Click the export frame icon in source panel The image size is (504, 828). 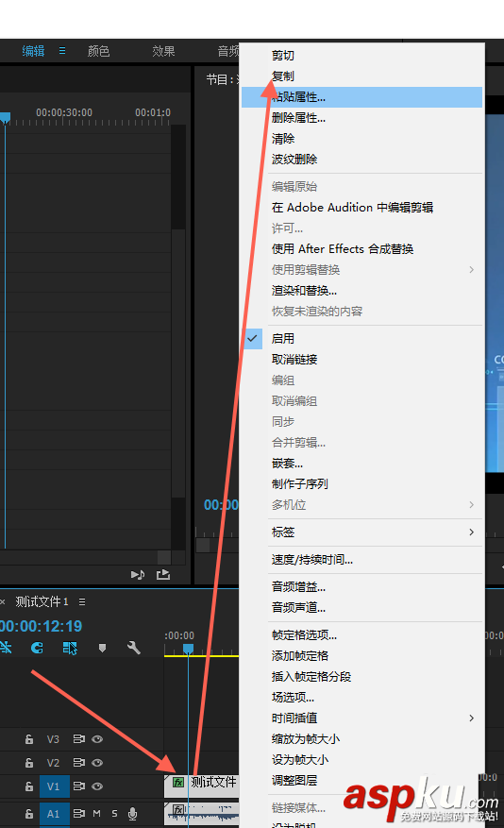[163, 575]
